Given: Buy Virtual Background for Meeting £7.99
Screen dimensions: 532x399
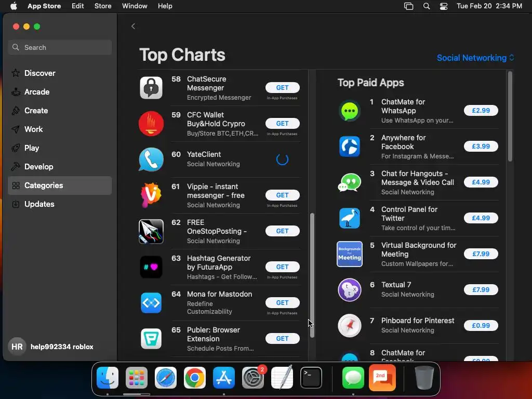Looking at the screenshot, I should pos(481,254).
